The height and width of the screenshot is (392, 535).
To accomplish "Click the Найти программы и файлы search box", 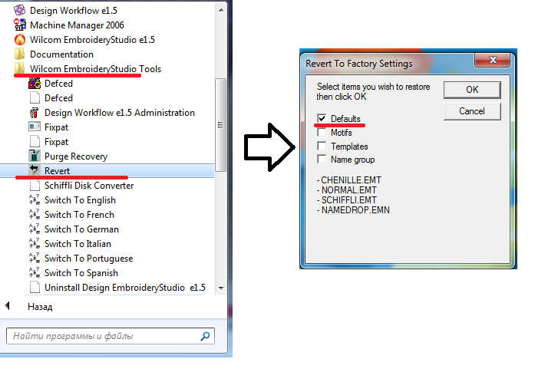I will click(x=111, y=336).
